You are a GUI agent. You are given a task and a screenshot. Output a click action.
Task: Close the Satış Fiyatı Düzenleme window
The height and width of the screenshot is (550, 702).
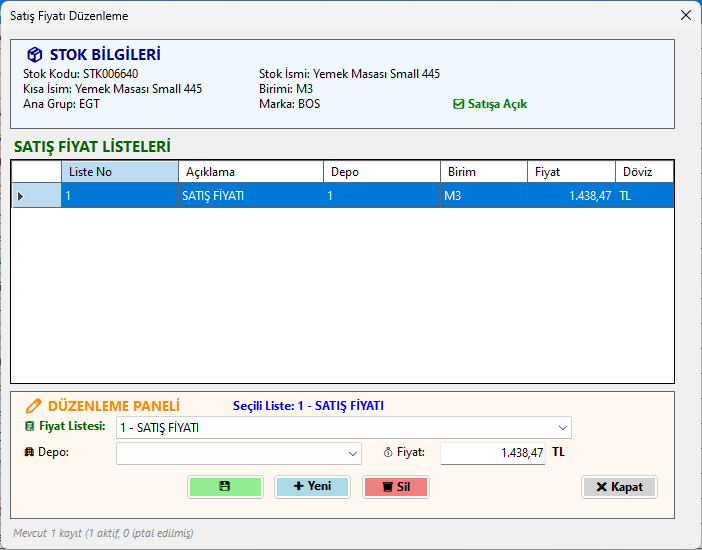pyautogui.click(x=685, y=16)
